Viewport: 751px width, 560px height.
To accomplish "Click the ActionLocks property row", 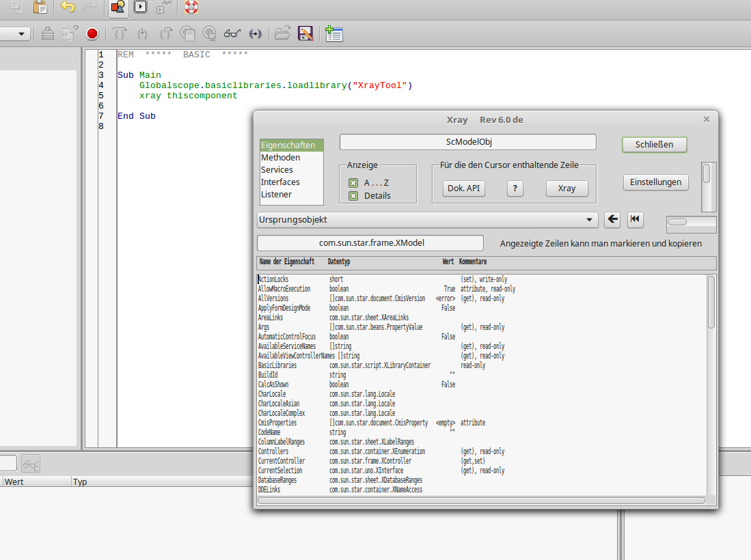I will pyautogui.click(x=482, y=279).
